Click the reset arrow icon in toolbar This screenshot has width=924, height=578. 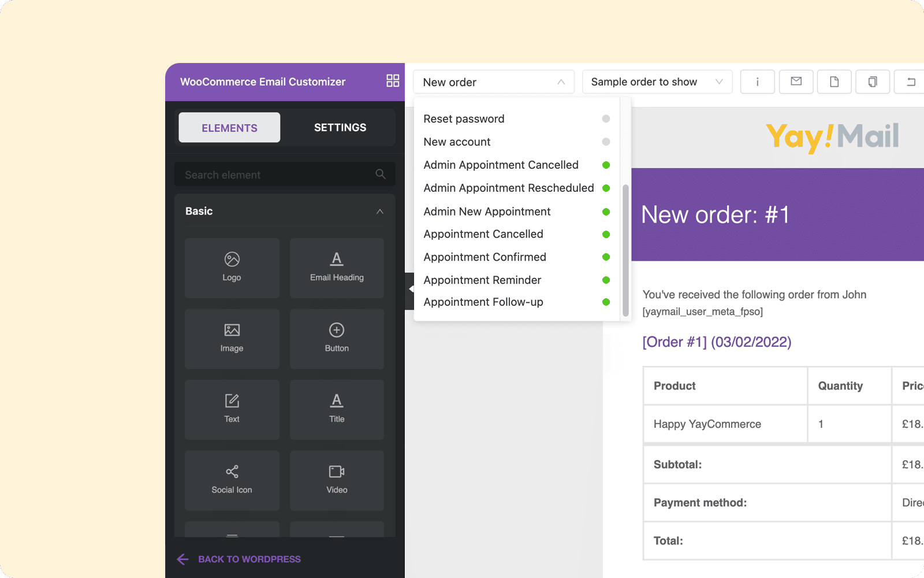point(910,81)
